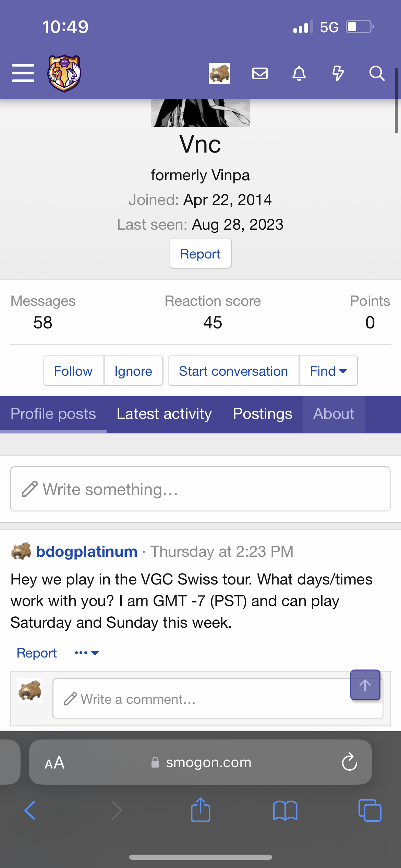Reload page with Safari refresh icon
This screenshot has height=868, width=401.
click(349, 762)
